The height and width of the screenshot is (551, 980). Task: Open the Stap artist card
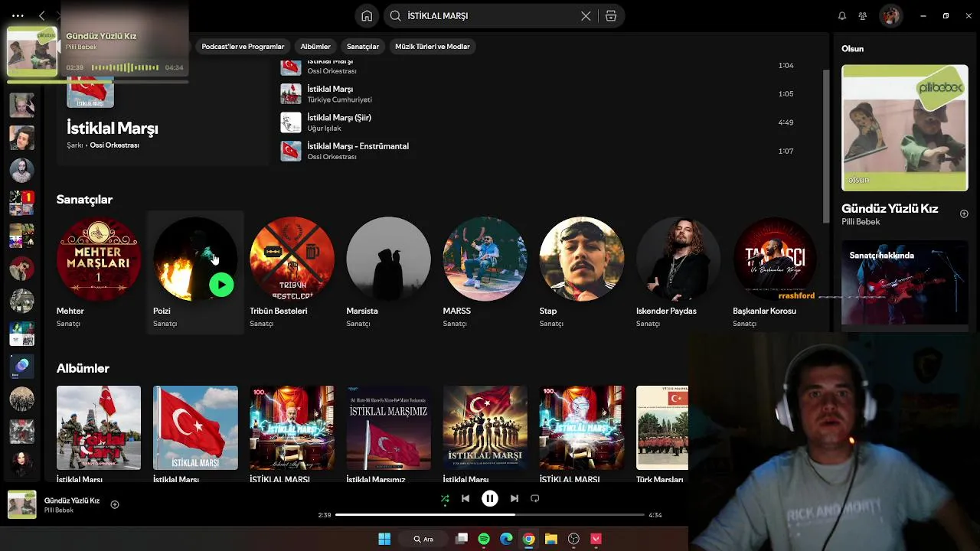[581, 272]
